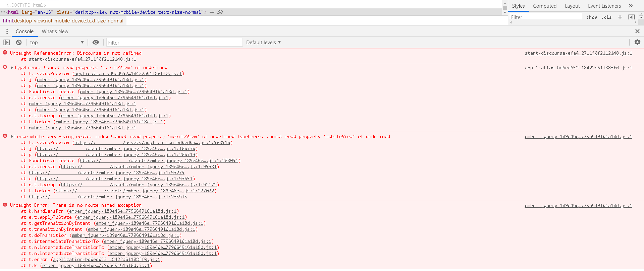Follow the t.transitionByIntent stack link

pos(142,229)
